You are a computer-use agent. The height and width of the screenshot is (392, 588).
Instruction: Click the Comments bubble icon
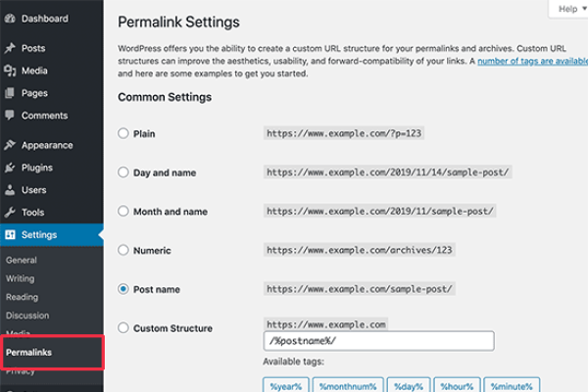click(x=10, y=116)
